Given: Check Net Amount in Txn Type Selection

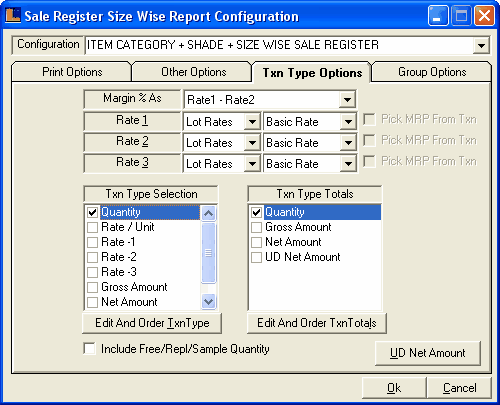Looking at the screenshot, I should (x=92, y=303).
